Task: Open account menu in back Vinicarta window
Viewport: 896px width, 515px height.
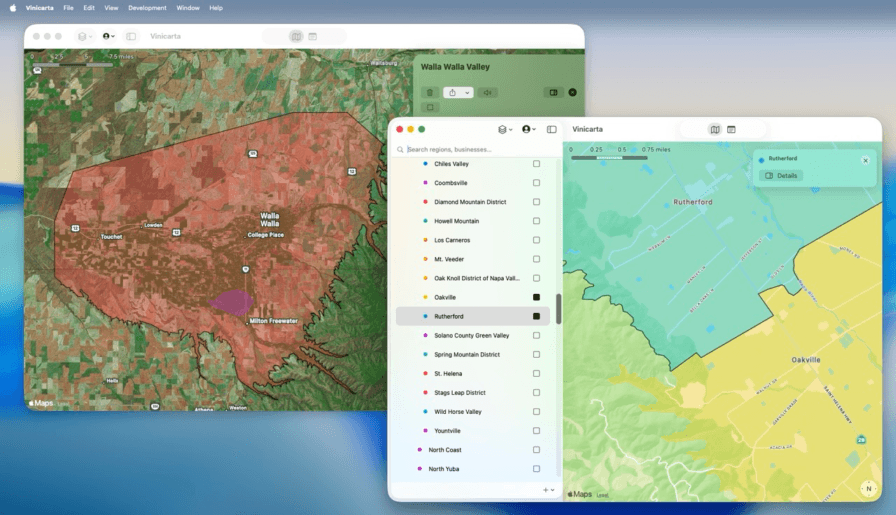Action: tap(109, 37)
